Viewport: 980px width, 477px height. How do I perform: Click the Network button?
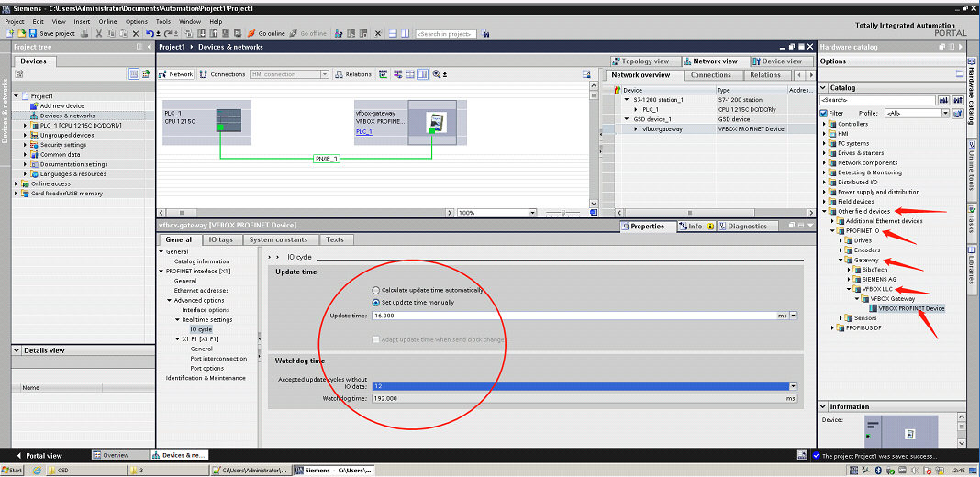(x=175, y=73)
